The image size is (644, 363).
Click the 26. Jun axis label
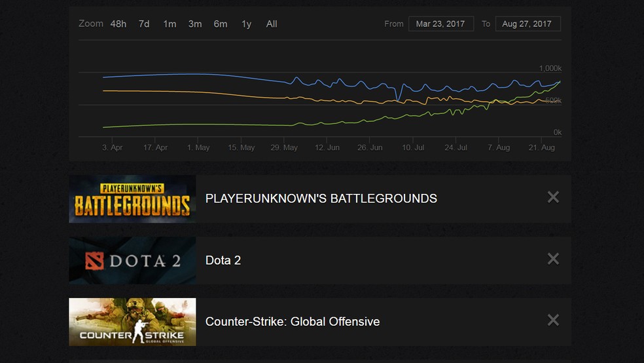tap(370, 147)
